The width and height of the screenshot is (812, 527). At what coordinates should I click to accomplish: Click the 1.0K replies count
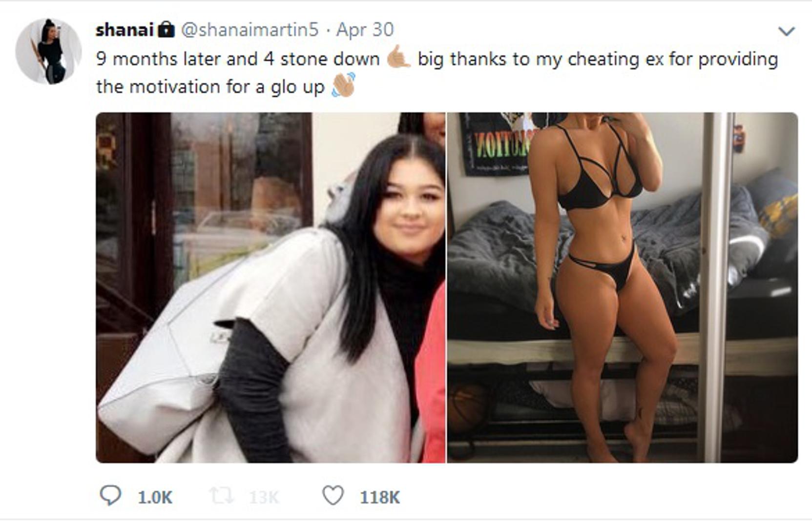[x=155, y=497]
